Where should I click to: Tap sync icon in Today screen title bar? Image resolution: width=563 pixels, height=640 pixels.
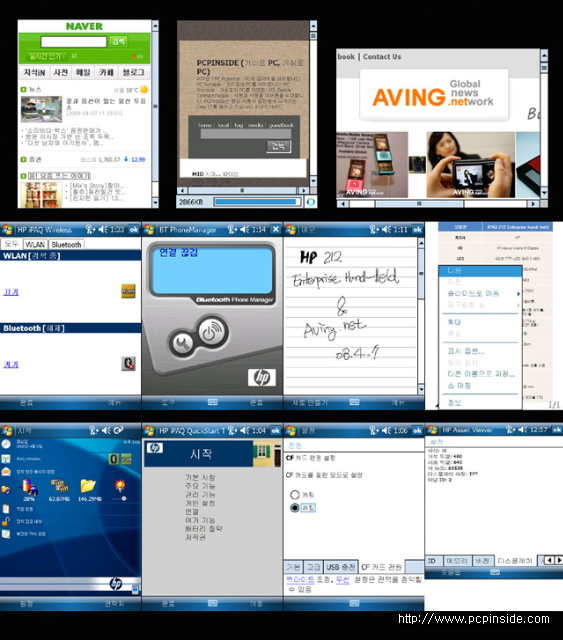point(118,430)
